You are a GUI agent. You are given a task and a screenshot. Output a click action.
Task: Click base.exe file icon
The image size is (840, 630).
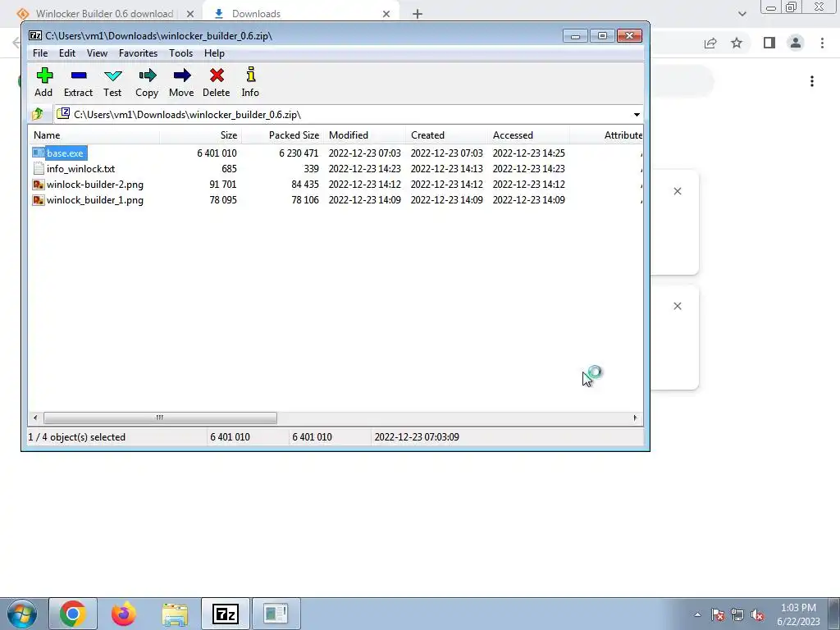click(39, 153)
